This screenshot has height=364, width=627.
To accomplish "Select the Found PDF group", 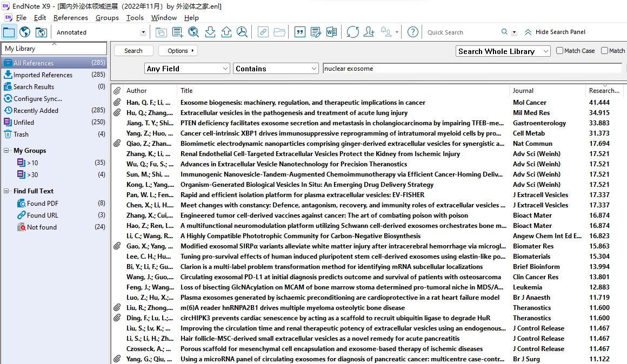I will pos(55,204).
